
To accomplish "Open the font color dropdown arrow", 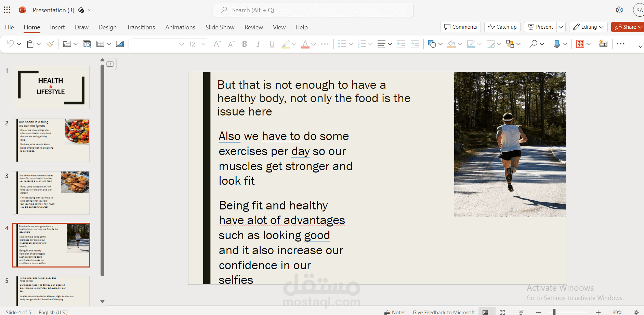I will pyautogui.click(x=313, y=44).
